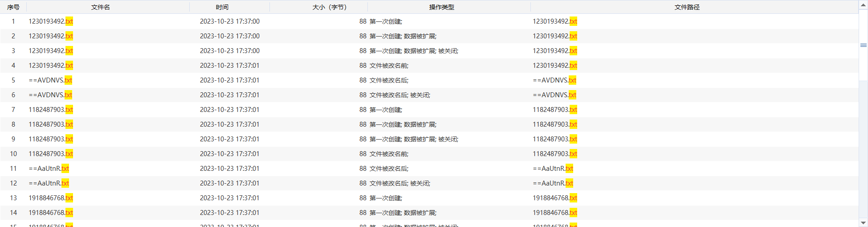Image resolution: width=868 pixels, height=227 pixels.
Task: Select row number 12 in the table
Action: coord(13,183)
